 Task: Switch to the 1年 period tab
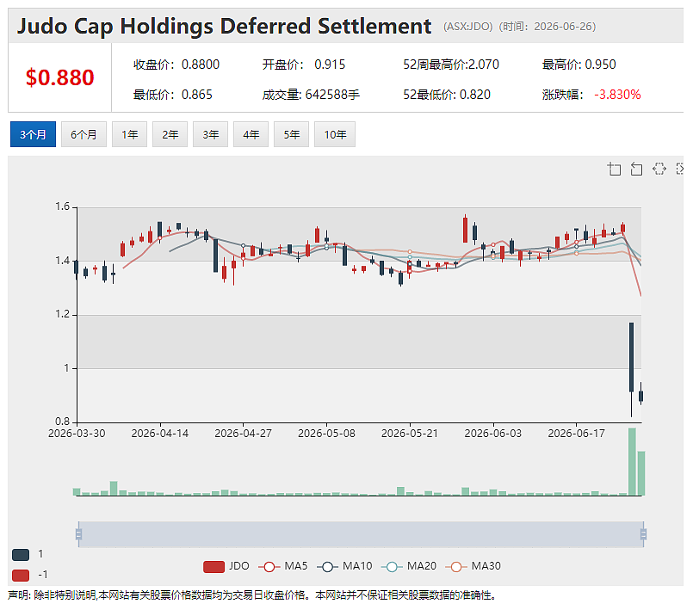point(129,134)
